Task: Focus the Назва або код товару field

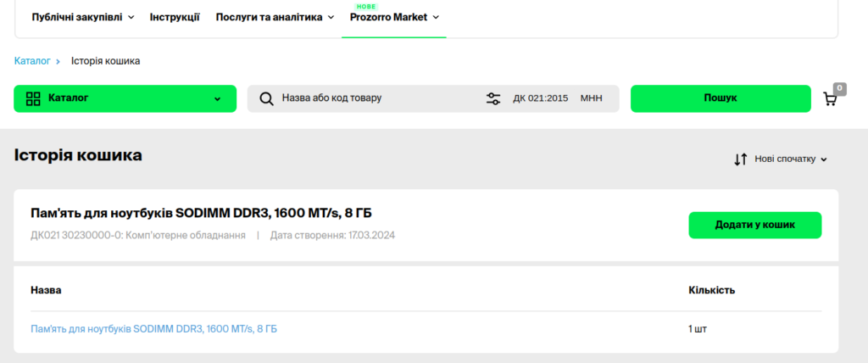Action: click(373, 98)
